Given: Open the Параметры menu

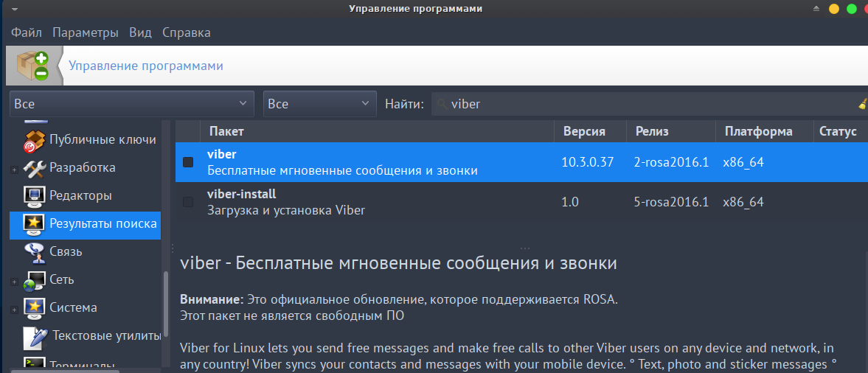Looking at the screenshot, I should (86, 32).
